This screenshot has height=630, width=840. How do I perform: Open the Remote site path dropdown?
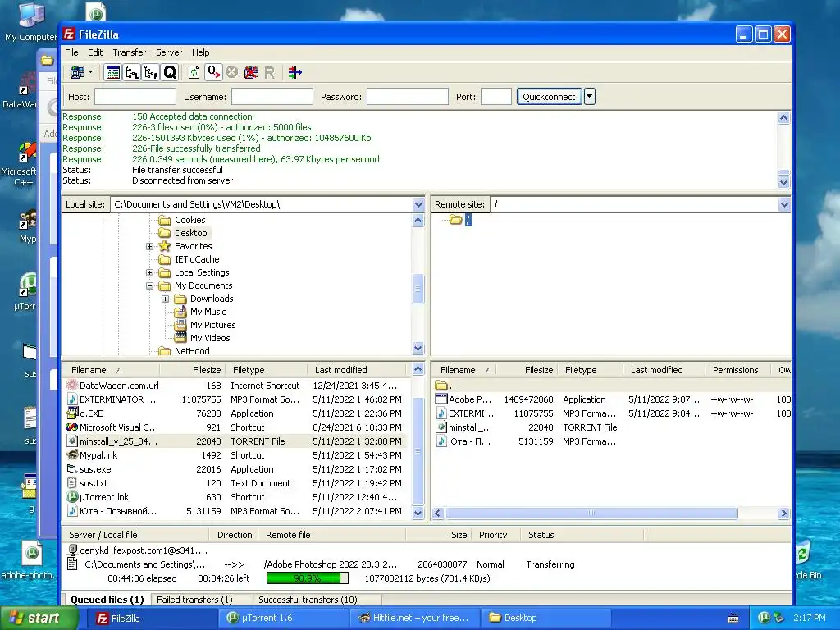[784, 204]
